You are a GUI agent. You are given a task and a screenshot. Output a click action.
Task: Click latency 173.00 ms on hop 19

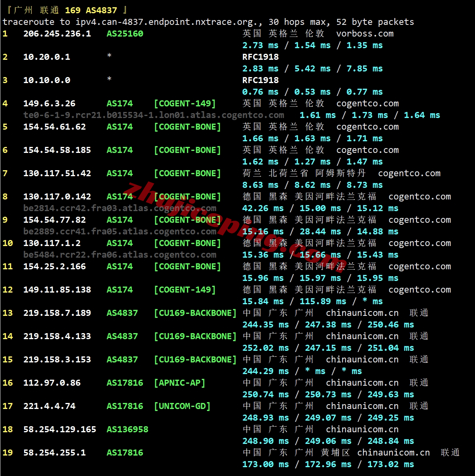click(266, 464)
